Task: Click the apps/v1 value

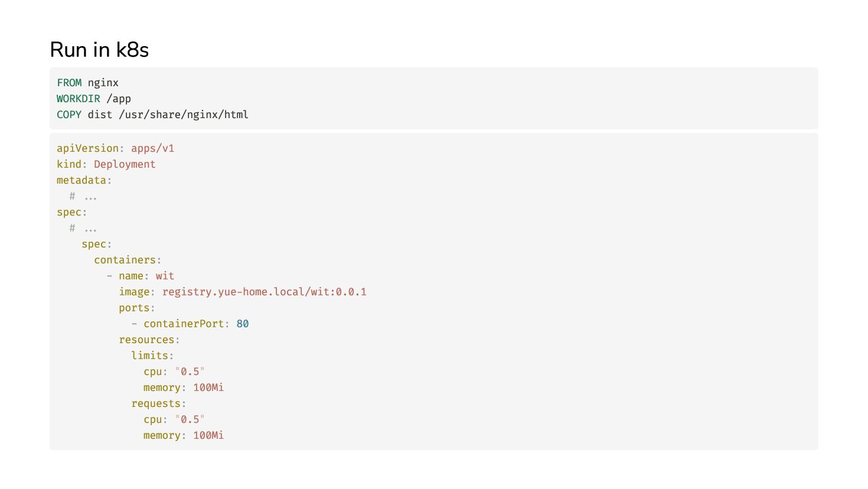Action: (152, 148)
